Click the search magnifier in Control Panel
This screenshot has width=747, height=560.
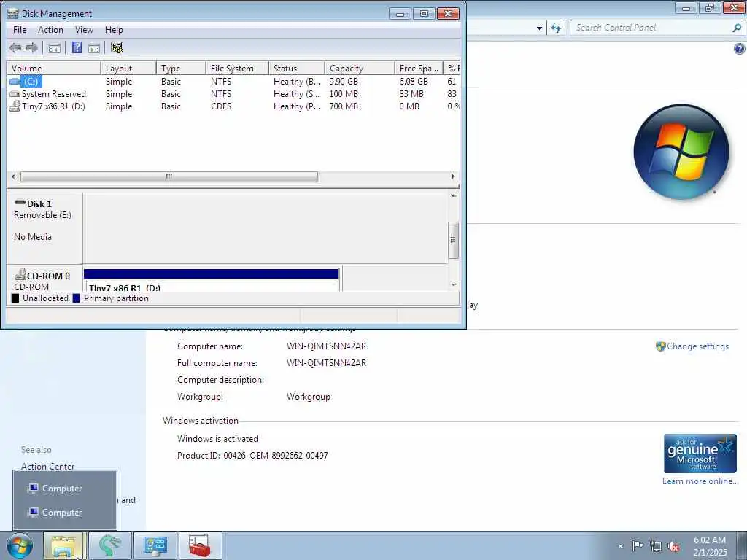point(737,28)
